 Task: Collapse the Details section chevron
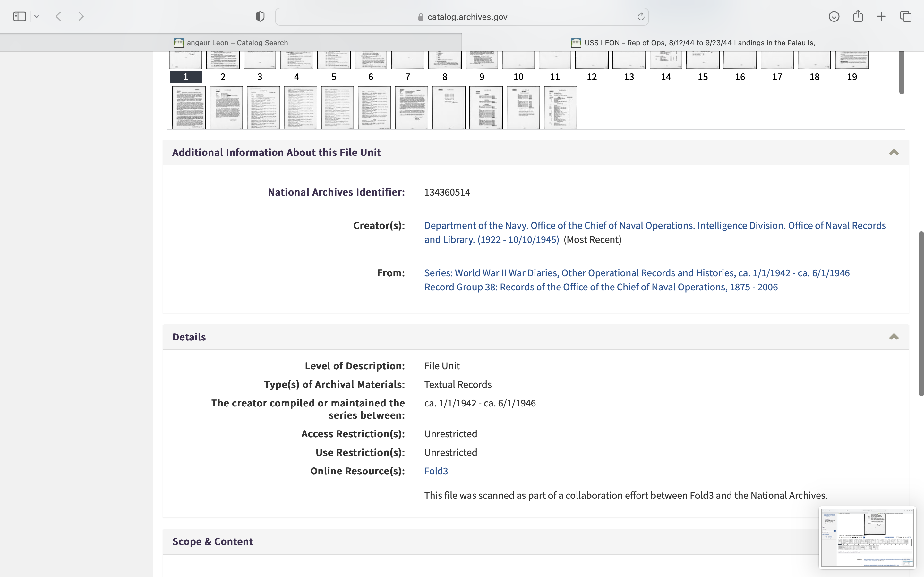coord(894,337)
